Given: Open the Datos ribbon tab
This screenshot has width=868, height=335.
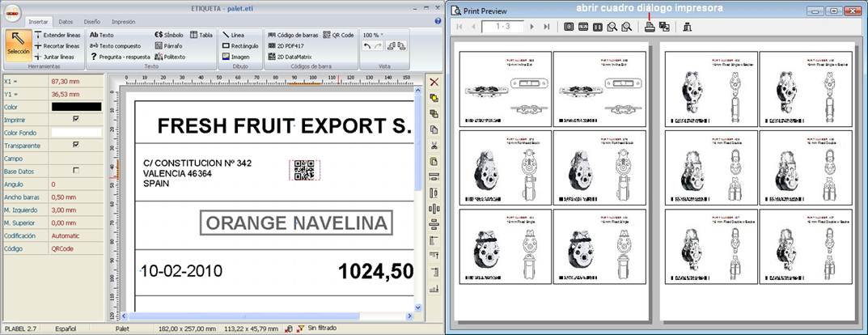Looking at the screenshot, I should click(66, 22).
